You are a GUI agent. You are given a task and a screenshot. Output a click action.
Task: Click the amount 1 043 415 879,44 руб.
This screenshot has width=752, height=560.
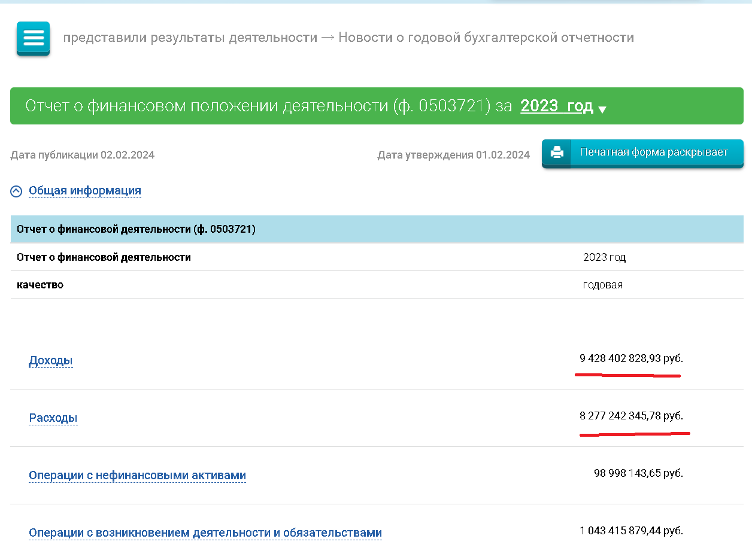(630, 531)
